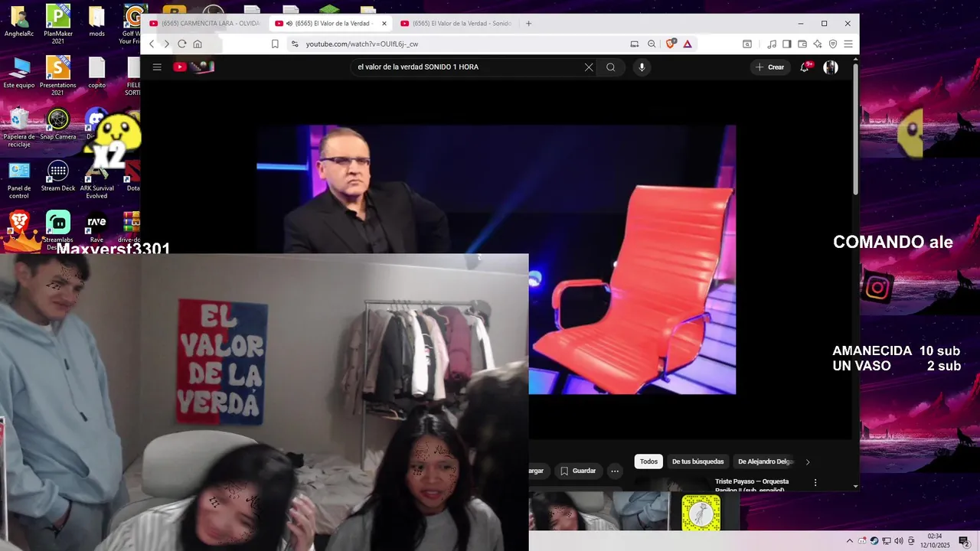Open AnghelaRc desktop folder
The height and width of the screenshot is (551, 980).
coord(19,21)
